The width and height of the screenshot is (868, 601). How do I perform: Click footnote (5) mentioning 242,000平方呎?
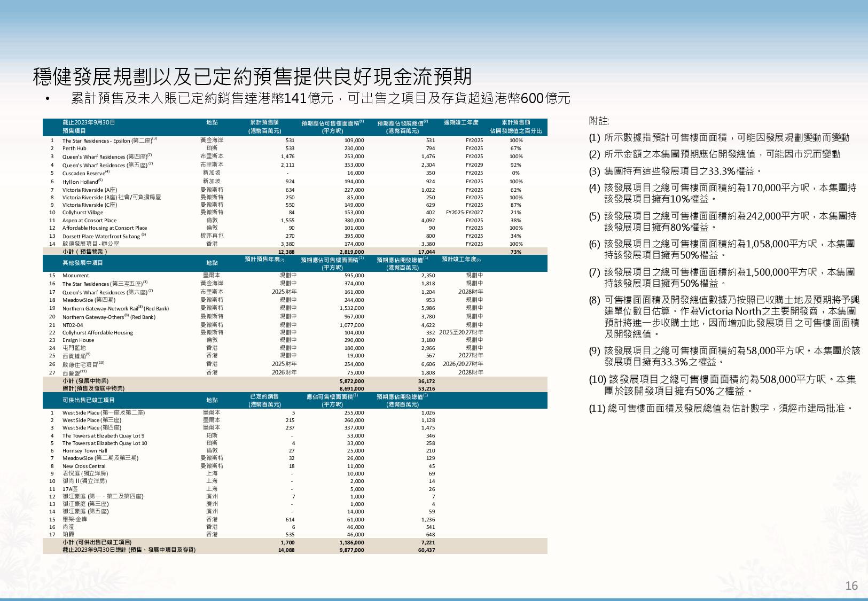[x=723, y=222]
